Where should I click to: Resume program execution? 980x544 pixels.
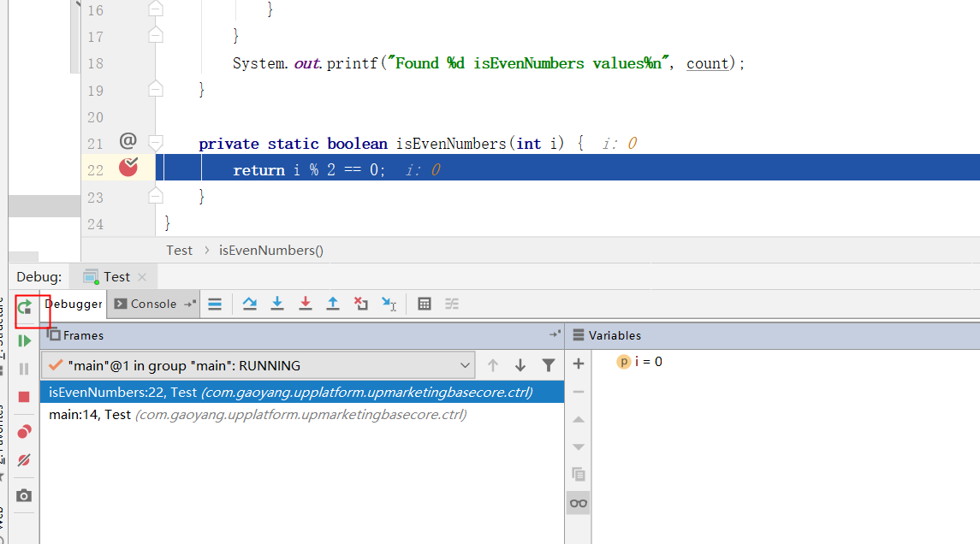pyautogui.click(x=24, y=340)
